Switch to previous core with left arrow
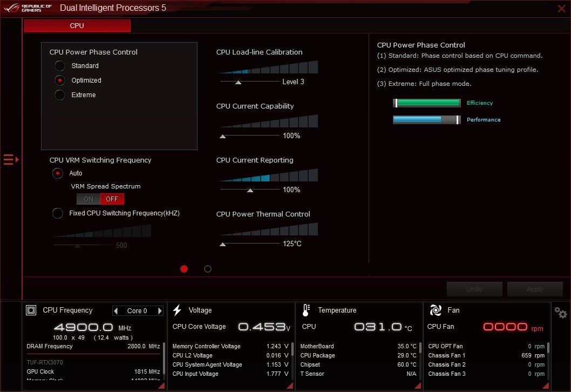571x392 pixels. [x=116, y=311]
